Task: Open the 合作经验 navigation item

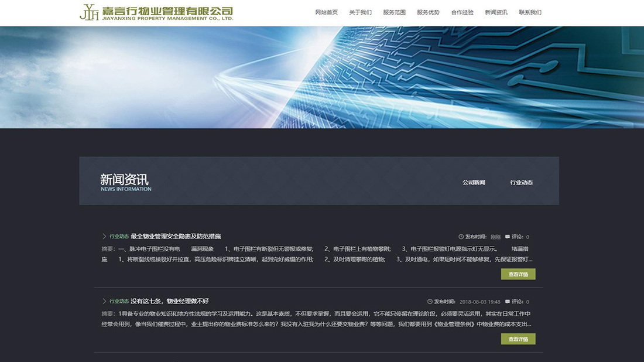Action: click(462, 12)
